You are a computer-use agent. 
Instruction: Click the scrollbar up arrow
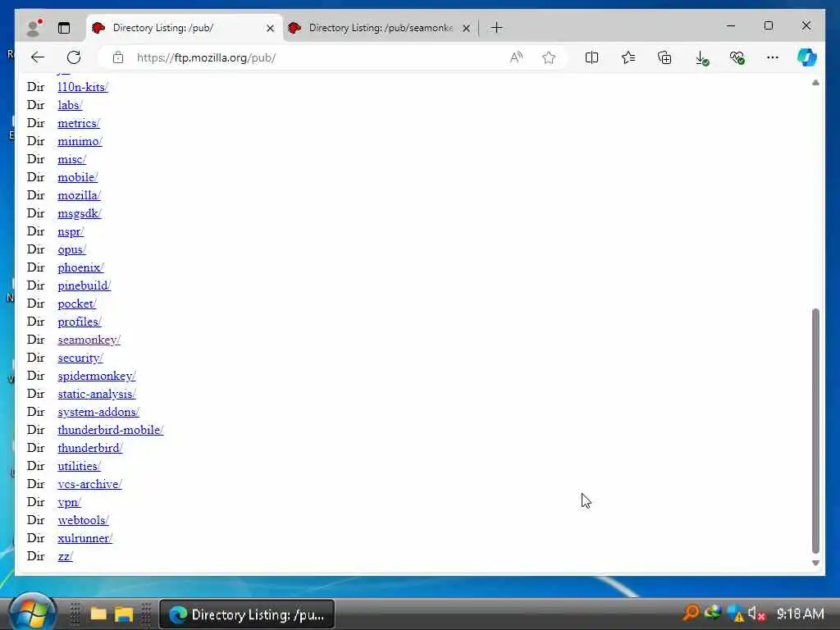(815, 83)
